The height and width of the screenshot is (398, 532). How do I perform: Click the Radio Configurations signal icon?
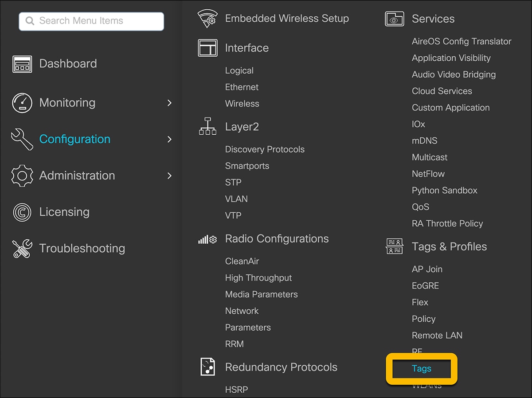click(207, 239)
